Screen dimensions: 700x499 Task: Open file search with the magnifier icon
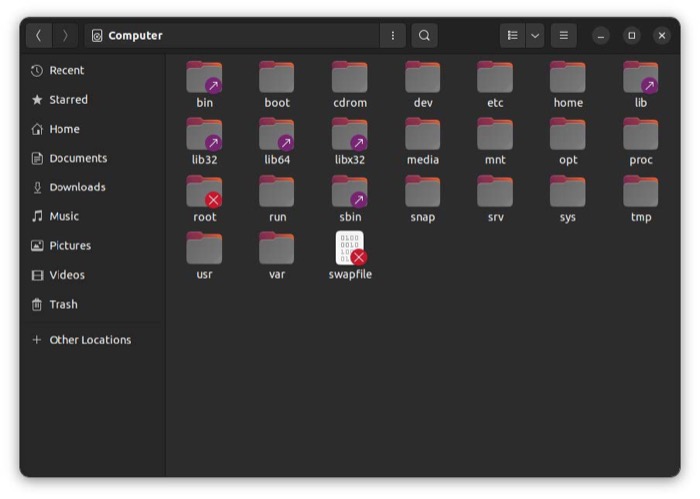(424, 35)
